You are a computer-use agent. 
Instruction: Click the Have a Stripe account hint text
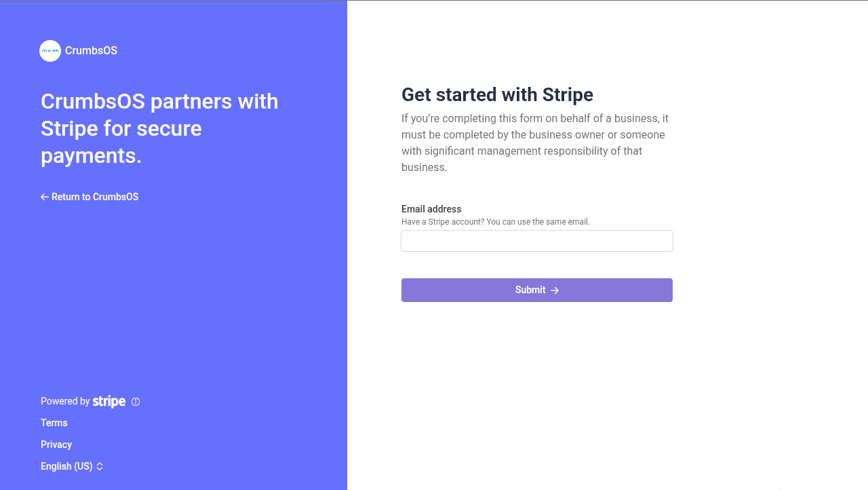point(495,222)
